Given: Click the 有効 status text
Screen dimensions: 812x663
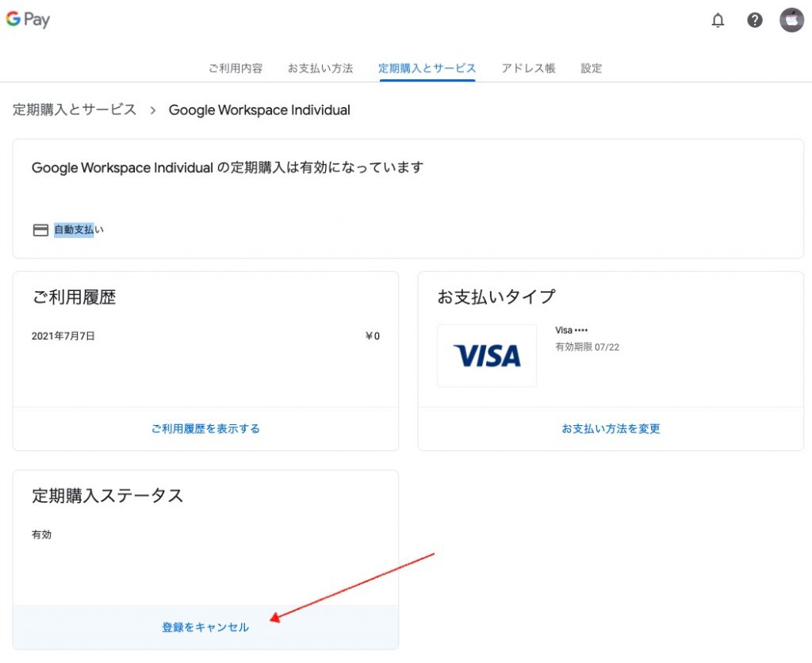Looking at the screenshot, I should point(41,535).
